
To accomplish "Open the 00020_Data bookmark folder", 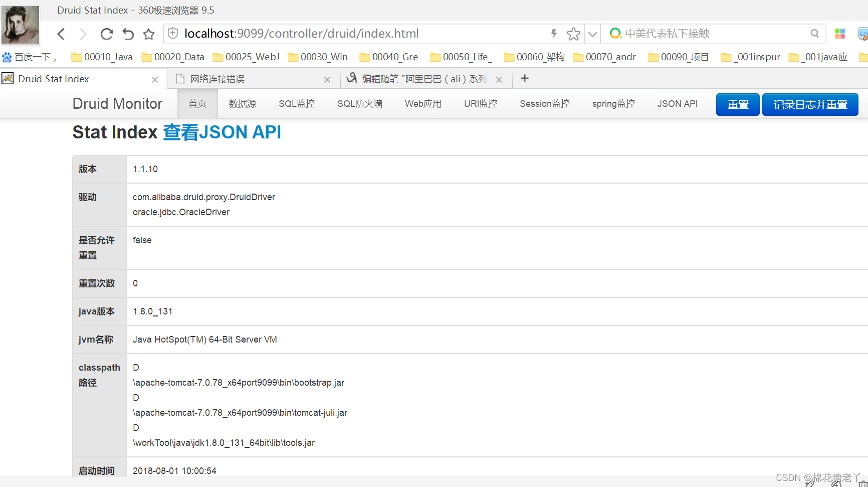I will click(173, 57).
